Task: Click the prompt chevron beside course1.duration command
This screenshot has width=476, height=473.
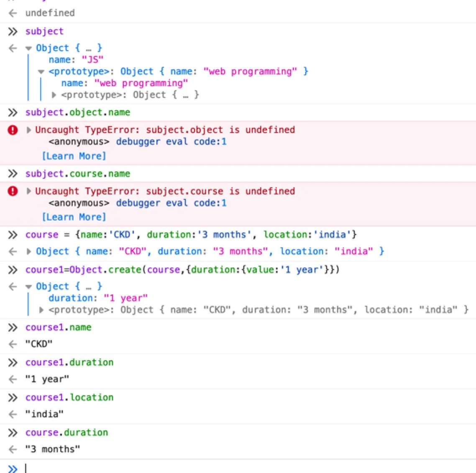Action: point(13,362)
